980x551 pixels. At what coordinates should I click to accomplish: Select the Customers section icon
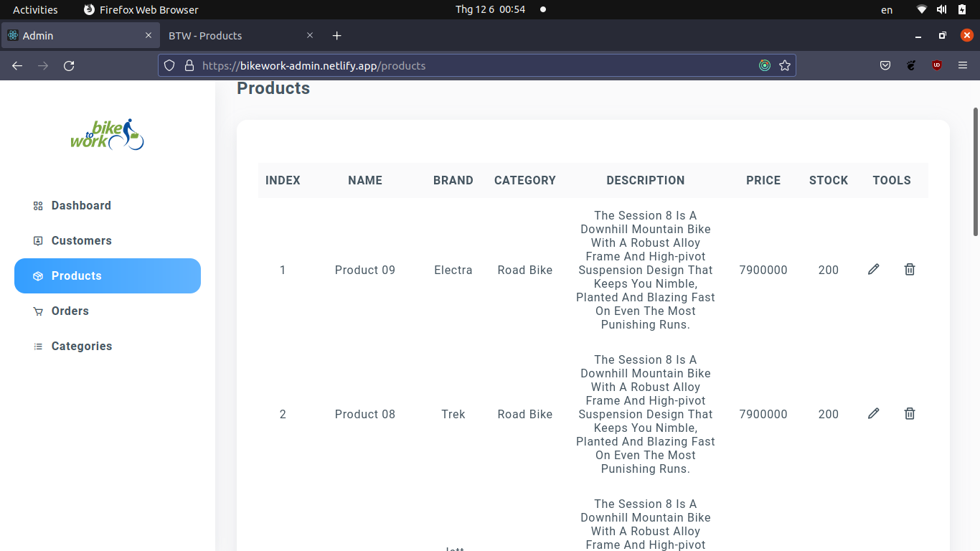(x=37, y=240)
